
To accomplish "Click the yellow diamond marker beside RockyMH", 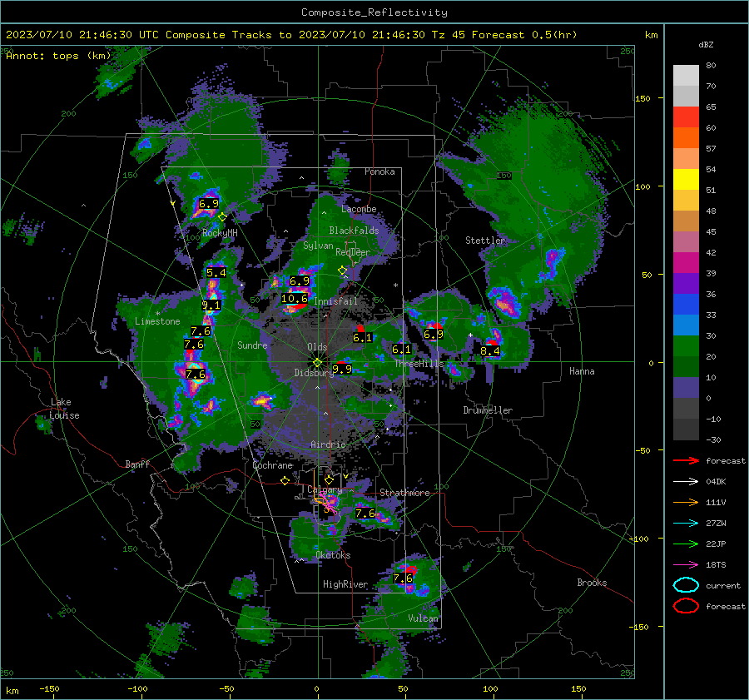I will (222, 217).
